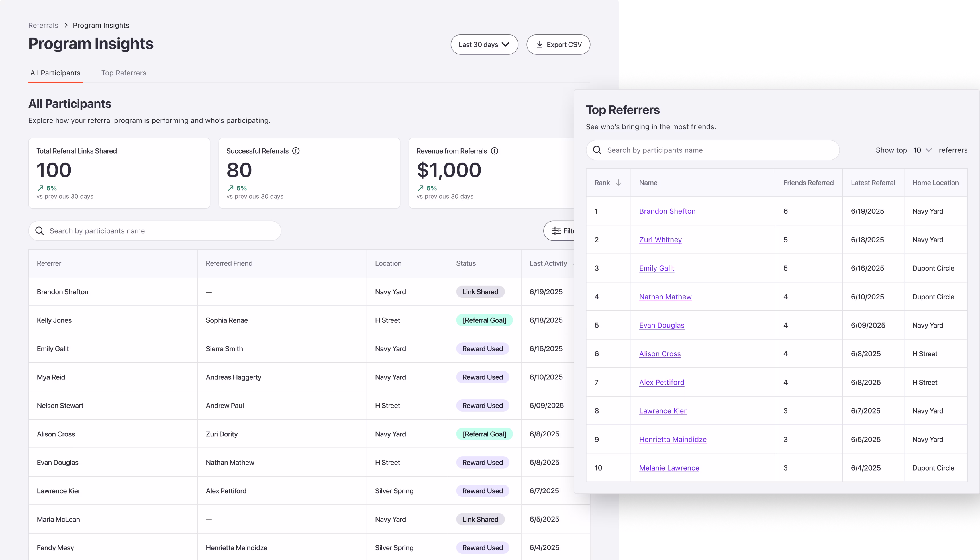Click the info icon next to Revenue from Referrals

[x=495, y=151]
